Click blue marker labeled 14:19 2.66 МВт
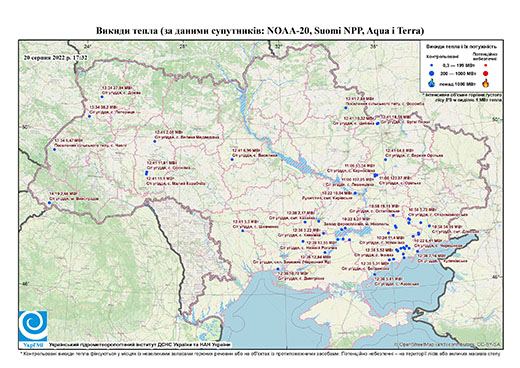The width and height of the screenshot is (520, 368). pos(49,203)
